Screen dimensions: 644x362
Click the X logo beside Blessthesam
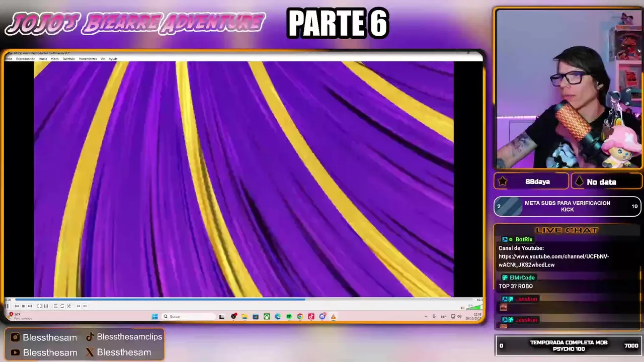[90, 352]
